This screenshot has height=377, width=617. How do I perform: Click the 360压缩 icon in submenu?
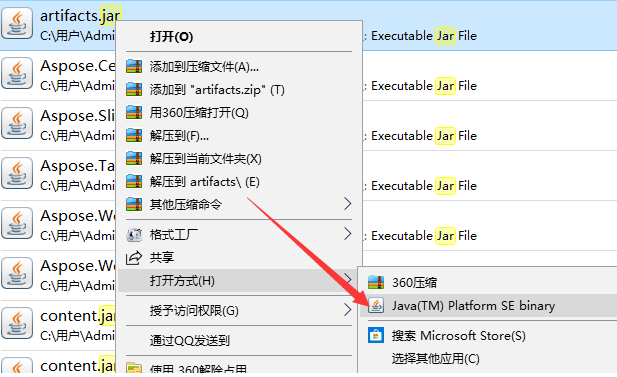[376, 282]
